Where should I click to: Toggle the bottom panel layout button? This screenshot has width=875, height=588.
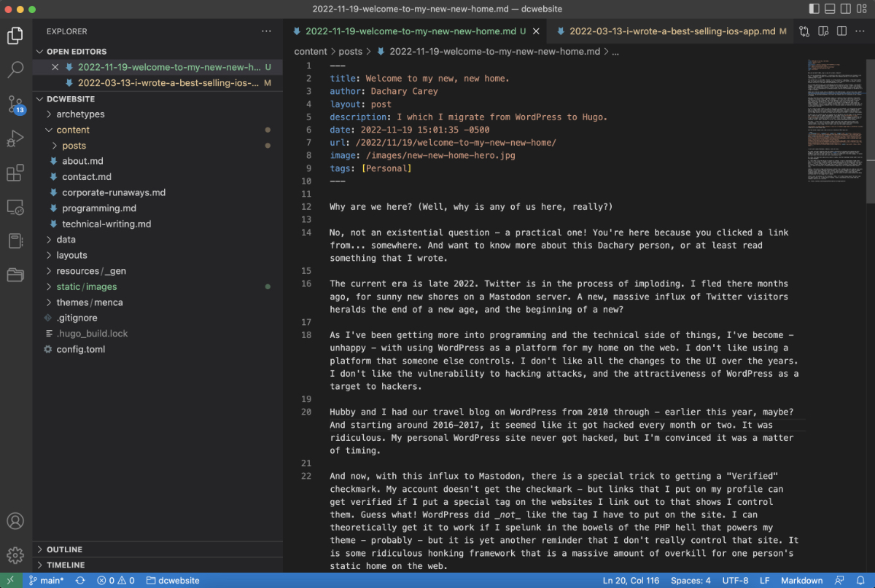(x=831, y=9)
